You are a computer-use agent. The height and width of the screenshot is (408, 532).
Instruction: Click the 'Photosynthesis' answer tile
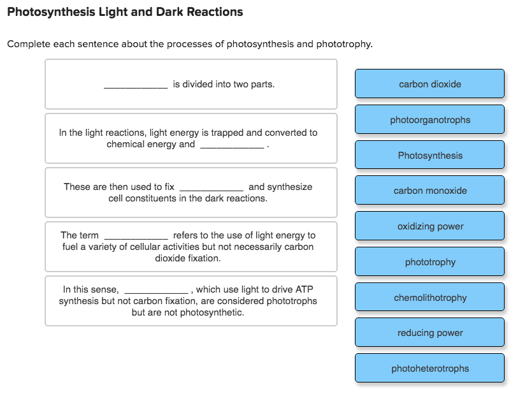429,155
